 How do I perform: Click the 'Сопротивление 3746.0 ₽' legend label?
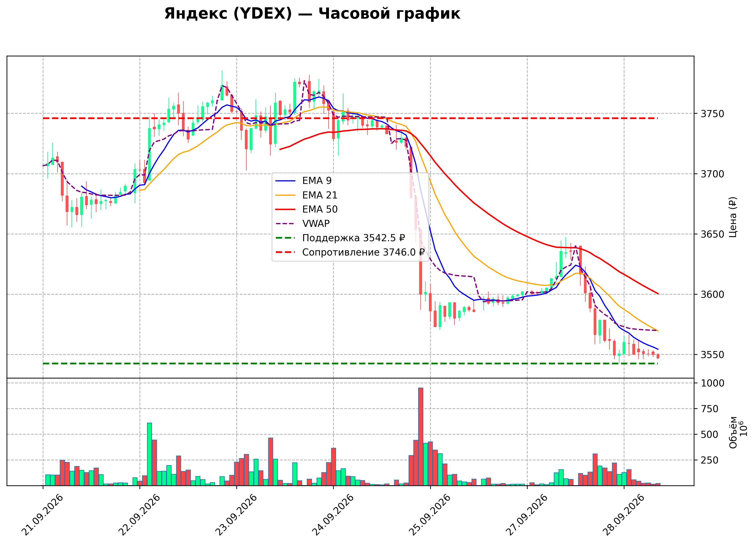pyautogui.click(x=363, y=252)
